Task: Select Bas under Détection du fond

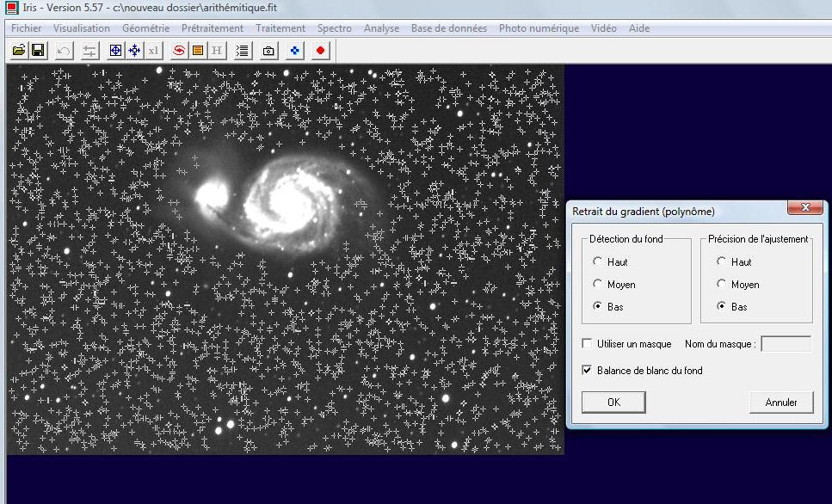Action: 598,306
